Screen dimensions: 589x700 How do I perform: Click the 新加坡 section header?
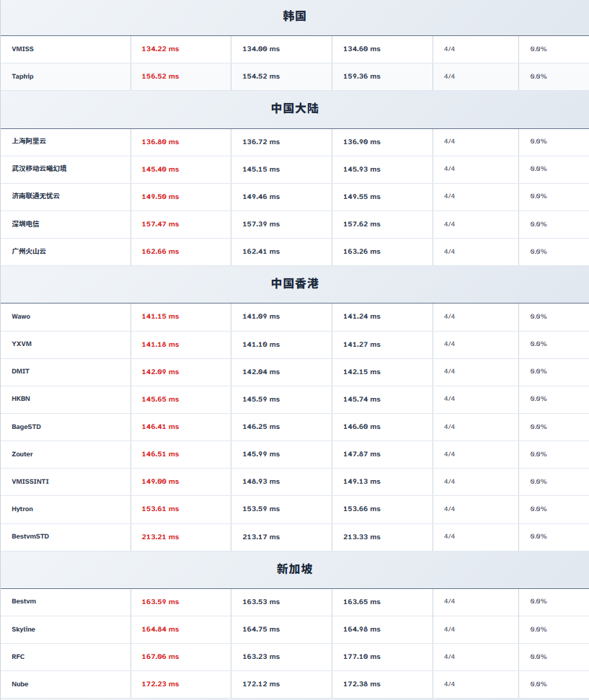(x=294, y=570)
